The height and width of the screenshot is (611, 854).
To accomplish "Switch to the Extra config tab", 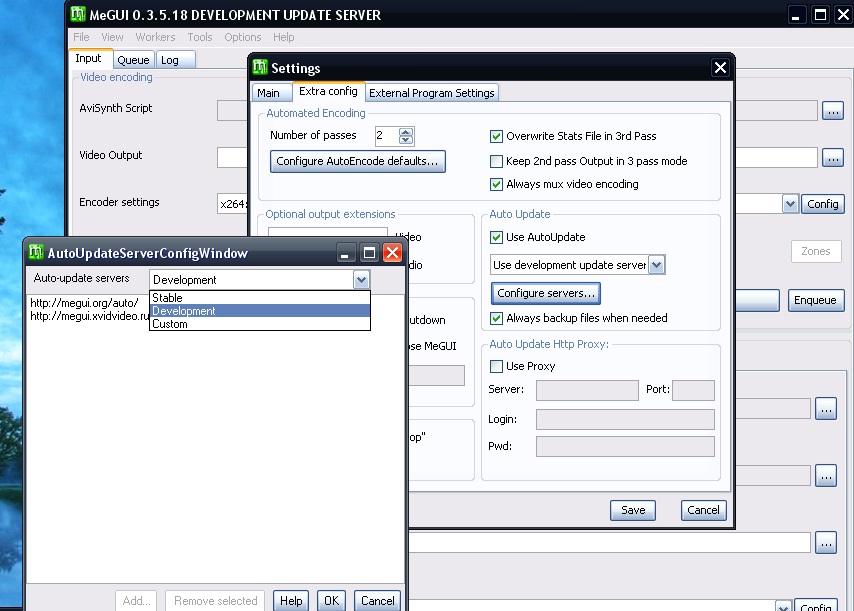I will pyautogui.click(x=328, y=91).
